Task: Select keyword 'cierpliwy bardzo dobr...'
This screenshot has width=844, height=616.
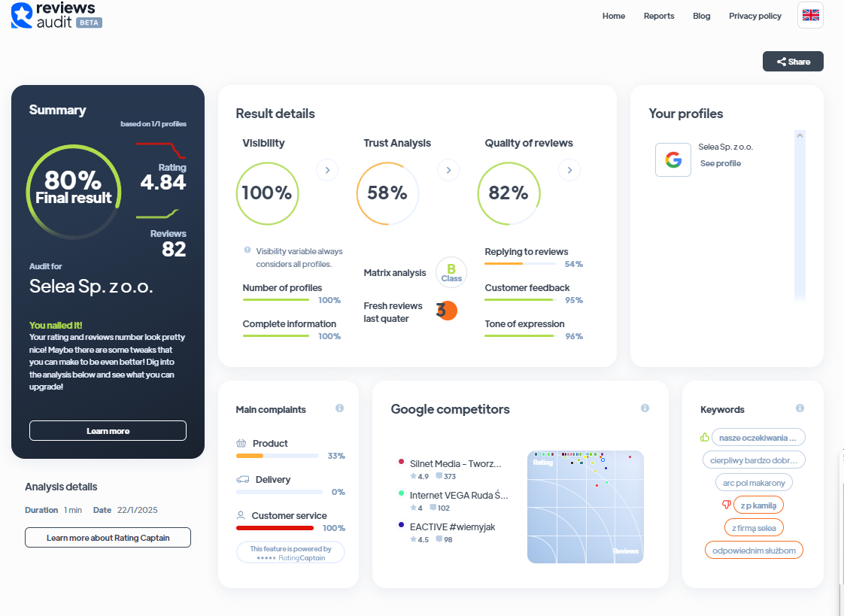Action: 754,460
